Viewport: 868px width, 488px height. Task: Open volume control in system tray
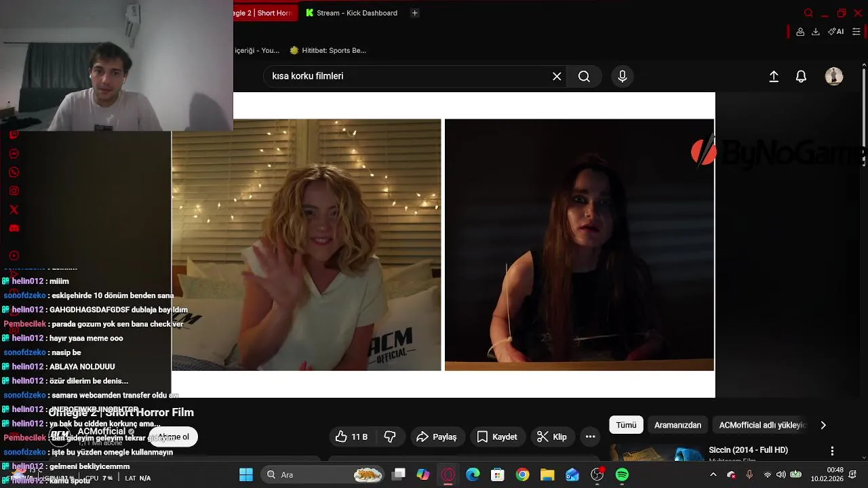point(781,475)
